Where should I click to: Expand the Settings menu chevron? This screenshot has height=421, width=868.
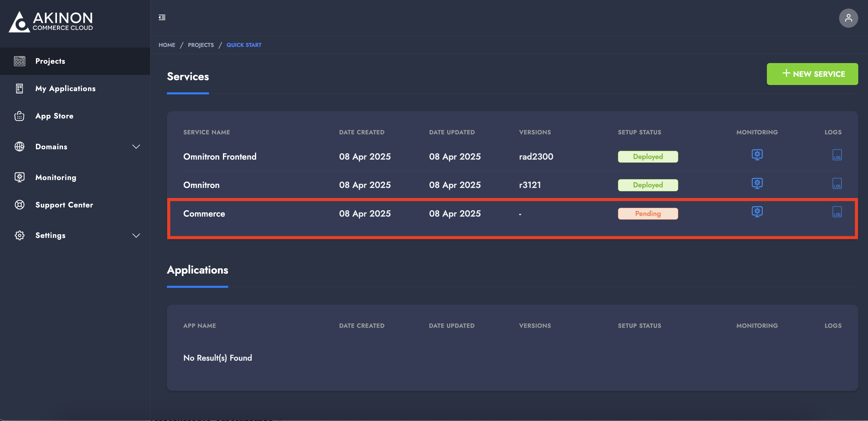pyautogui.click(x=136, y=235)
